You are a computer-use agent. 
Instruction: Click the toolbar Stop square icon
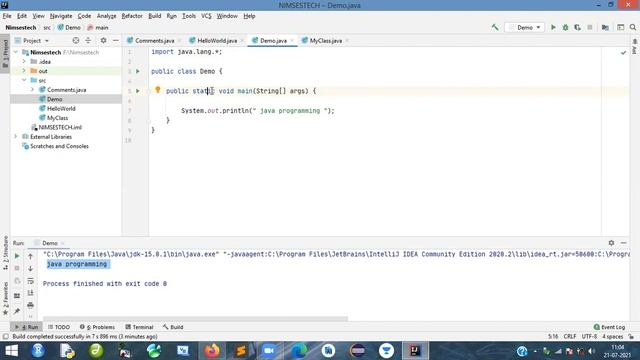[x=590, y=27]
